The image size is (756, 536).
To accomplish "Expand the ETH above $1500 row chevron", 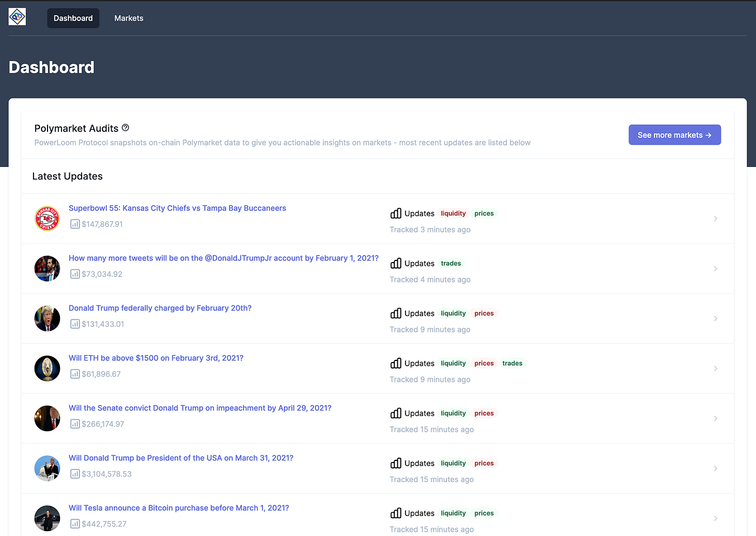I will tap(715, 368).
